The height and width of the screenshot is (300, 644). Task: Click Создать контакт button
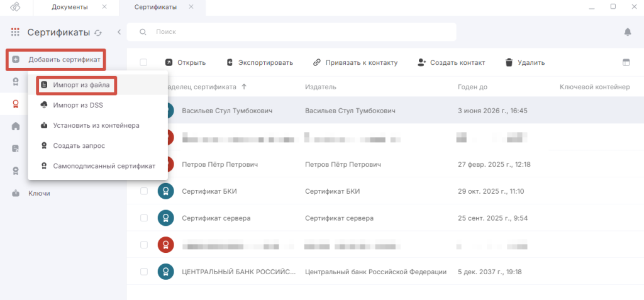(x=452, y=62)
